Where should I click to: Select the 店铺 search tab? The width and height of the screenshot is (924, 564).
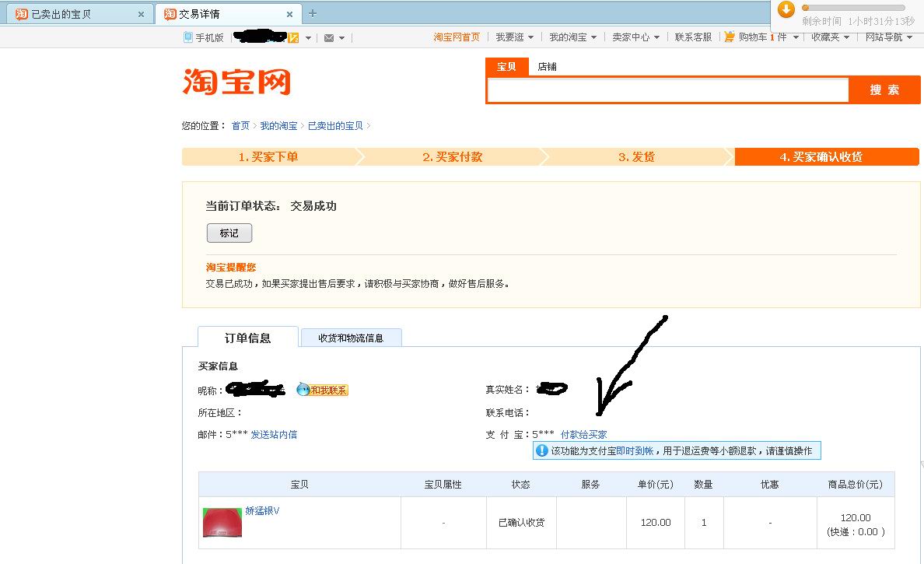[x=547, y=67]
